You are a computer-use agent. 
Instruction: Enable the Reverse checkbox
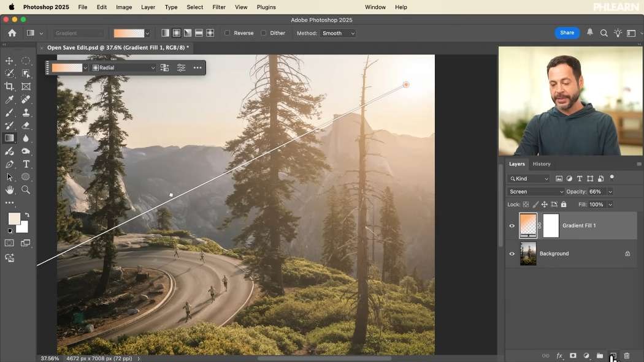click(x=227, y=33)
